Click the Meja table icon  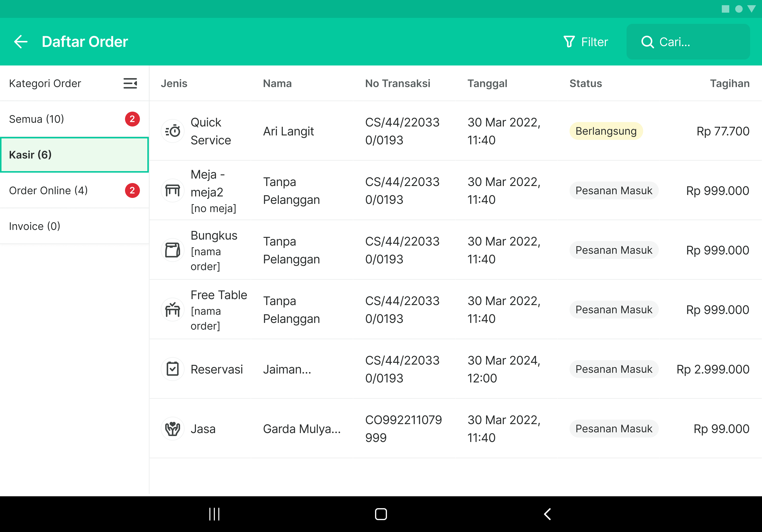coord(173,190)
